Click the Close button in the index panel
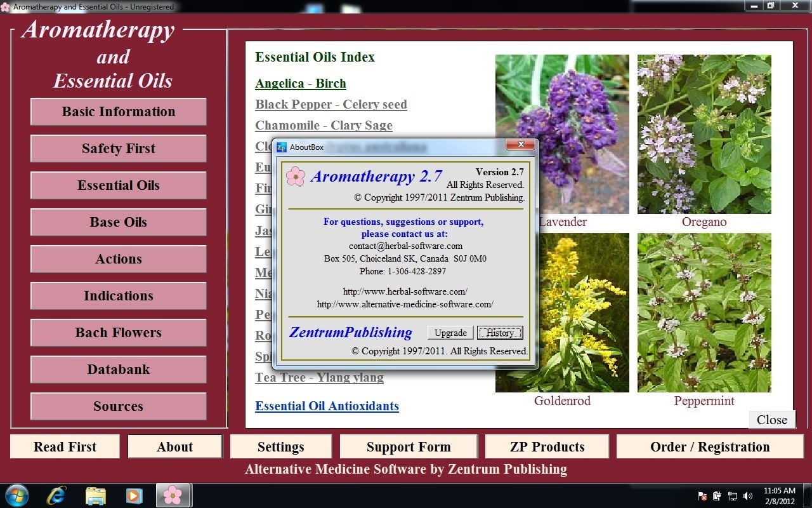The image size is (812, 508). click(x=772, y=420)
